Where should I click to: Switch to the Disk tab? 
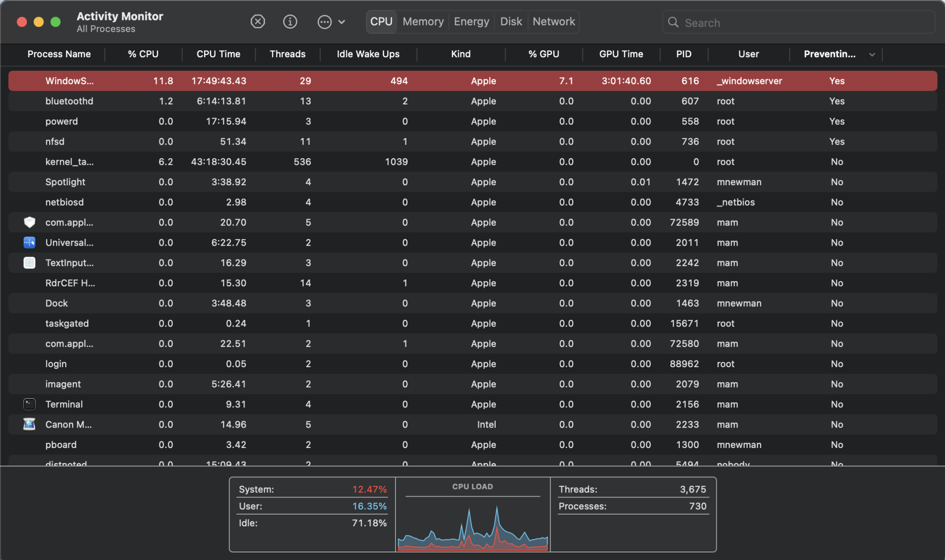click(511, 22)
